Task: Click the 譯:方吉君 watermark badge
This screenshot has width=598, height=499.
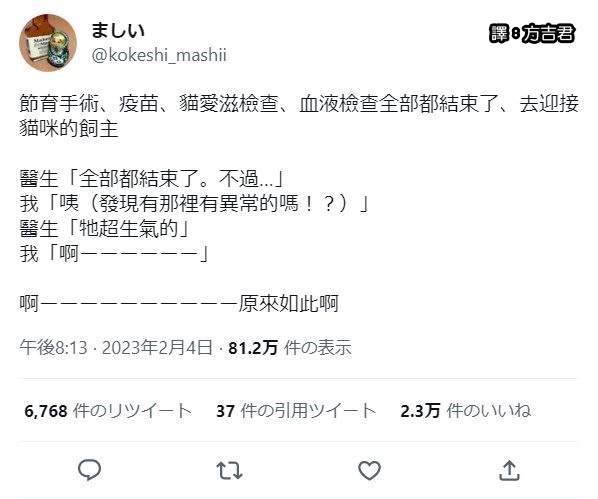Action: 532,34
